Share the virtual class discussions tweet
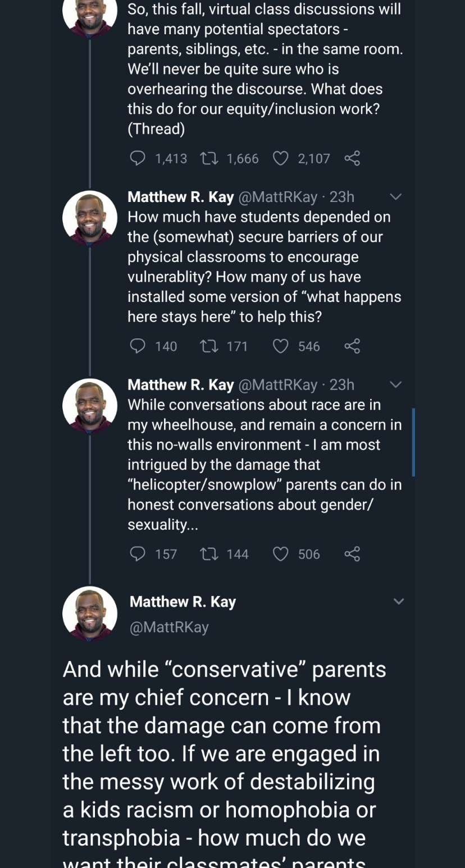 tap(352, 159)
